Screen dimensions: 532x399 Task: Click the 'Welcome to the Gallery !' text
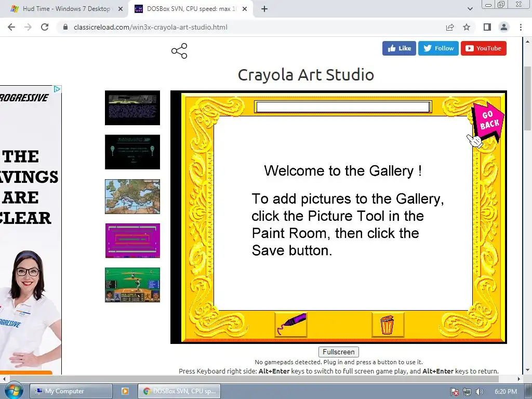click(x=343, y=170)
